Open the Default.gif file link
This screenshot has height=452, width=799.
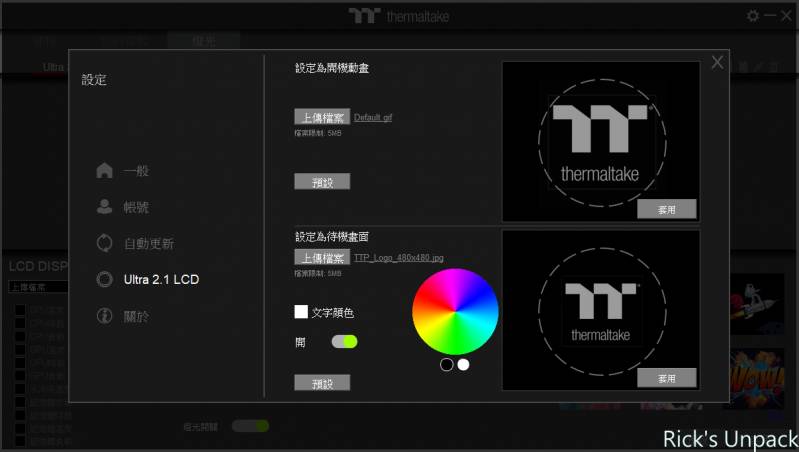coord(373,117)
